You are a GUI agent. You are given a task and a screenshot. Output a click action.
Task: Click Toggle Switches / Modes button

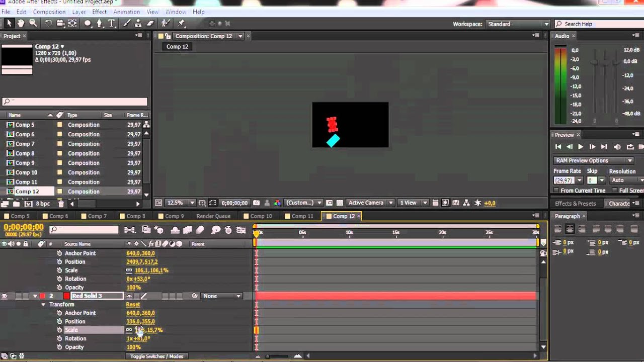coord(156,356)
